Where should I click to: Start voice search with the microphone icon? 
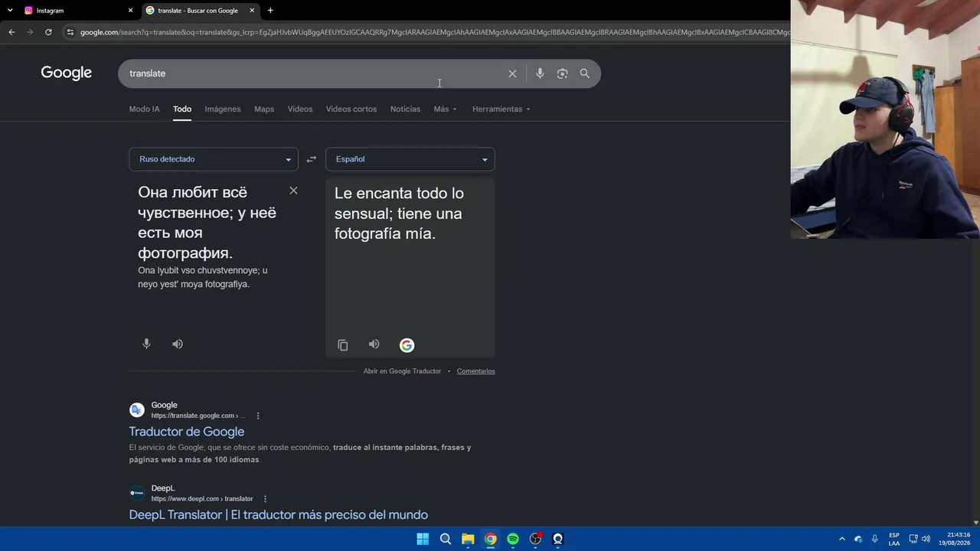[x=540, y=73]
